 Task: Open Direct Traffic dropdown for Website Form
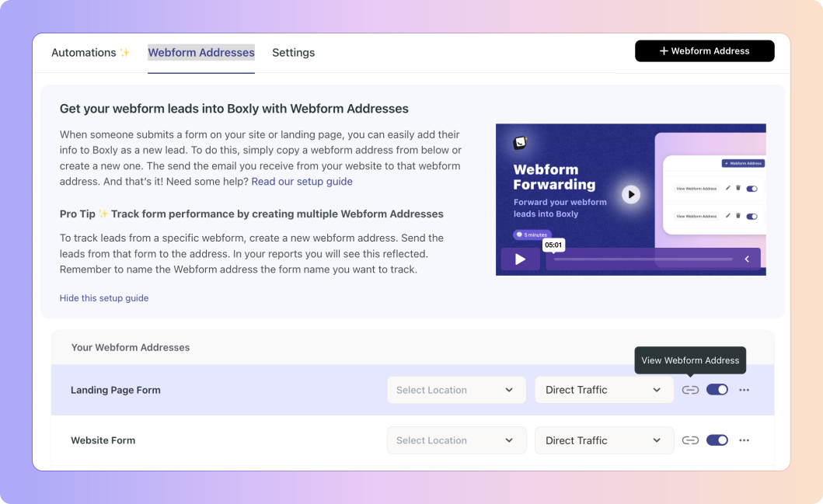tap(604, 440)
